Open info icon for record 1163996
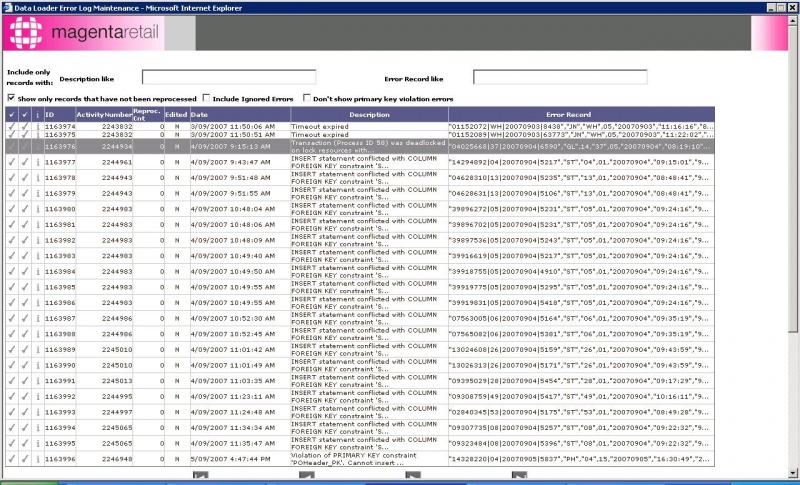 [x=38, y=459]
